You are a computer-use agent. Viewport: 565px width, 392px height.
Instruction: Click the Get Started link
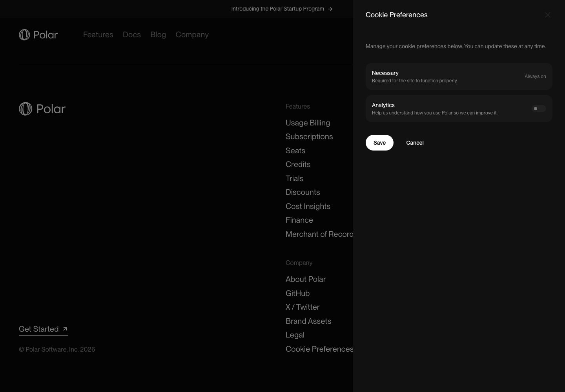coord(44,329)
